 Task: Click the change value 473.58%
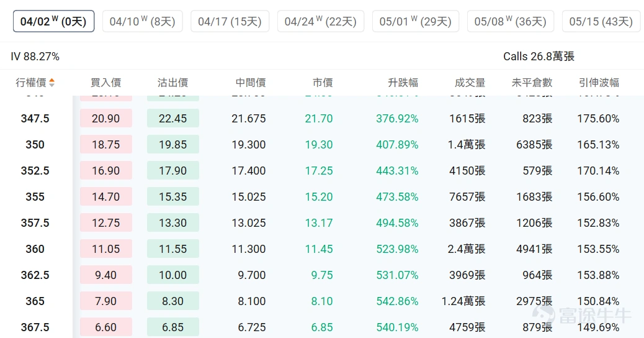pyautogui.click(x=397, y=196)
